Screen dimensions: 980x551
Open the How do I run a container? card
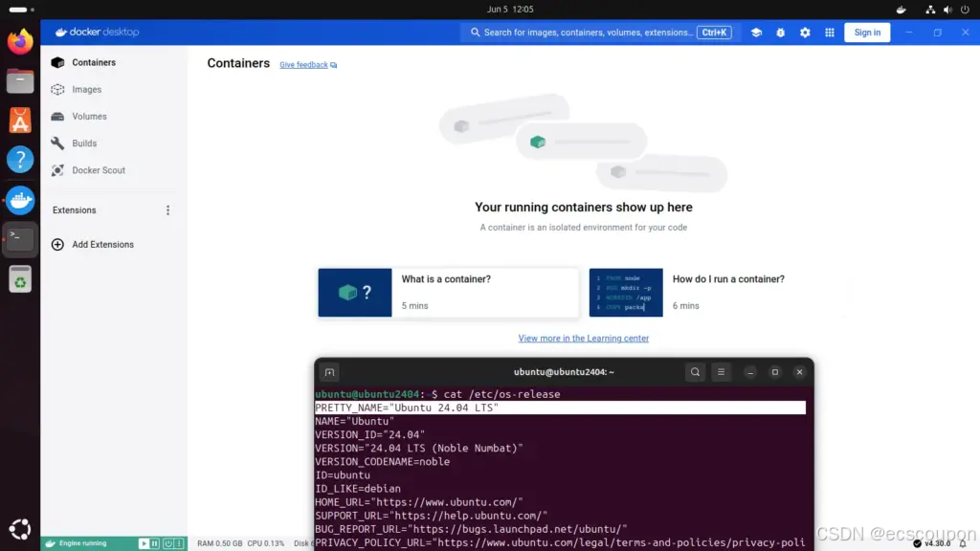[719, 293]
